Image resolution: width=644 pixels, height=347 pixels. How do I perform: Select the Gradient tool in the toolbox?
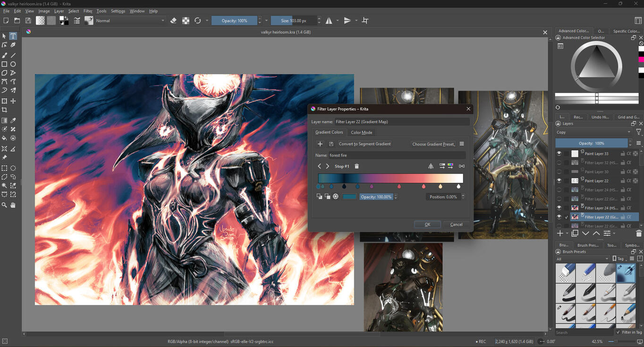(4, 121)
